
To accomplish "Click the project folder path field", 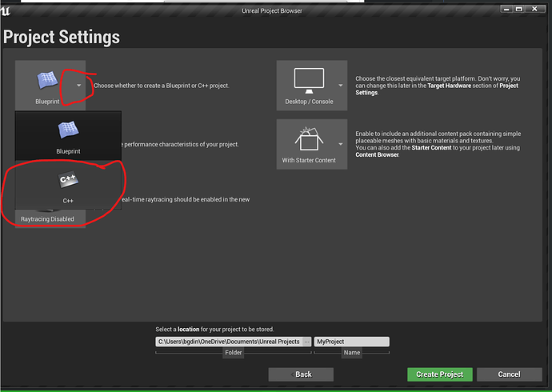I will pos(229,342).
